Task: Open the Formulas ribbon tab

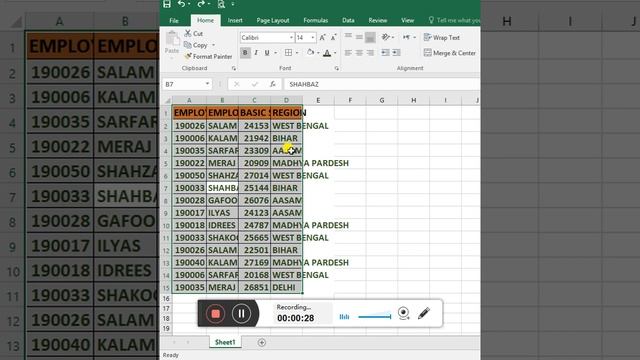Action: coord(316,20)
